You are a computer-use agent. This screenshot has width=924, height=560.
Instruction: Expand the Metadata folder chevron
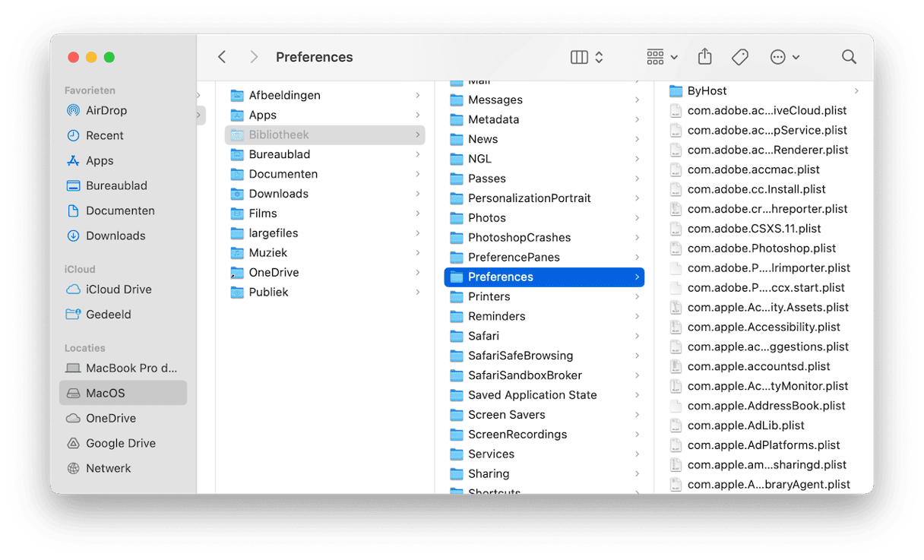(637, 119)
